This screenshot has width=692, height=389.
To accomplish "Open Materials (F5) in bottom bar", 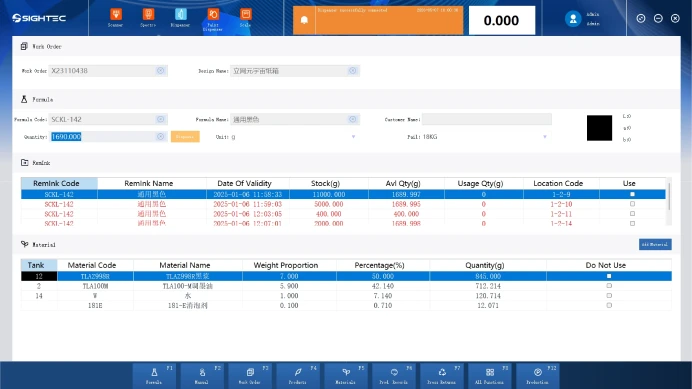I will 346,375.
